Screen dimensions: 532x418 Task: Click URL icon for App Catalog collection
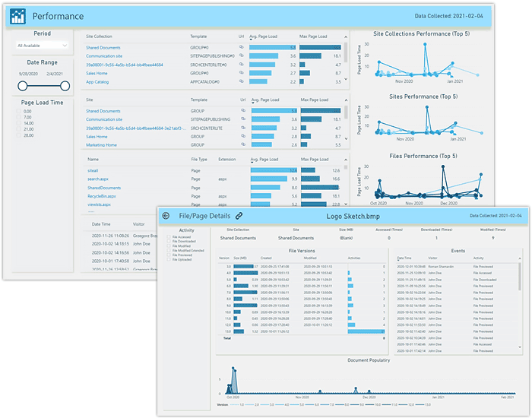pos(242,82)
